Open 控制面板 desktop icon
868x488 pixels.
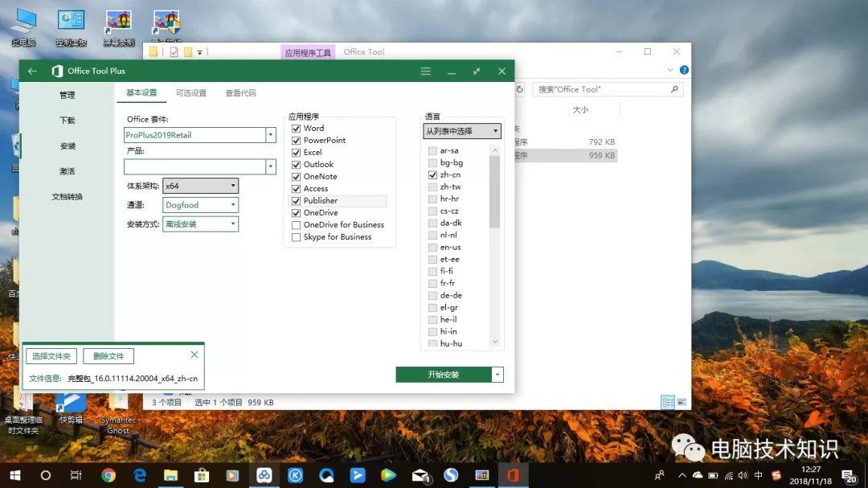click(x=71, y=27)
